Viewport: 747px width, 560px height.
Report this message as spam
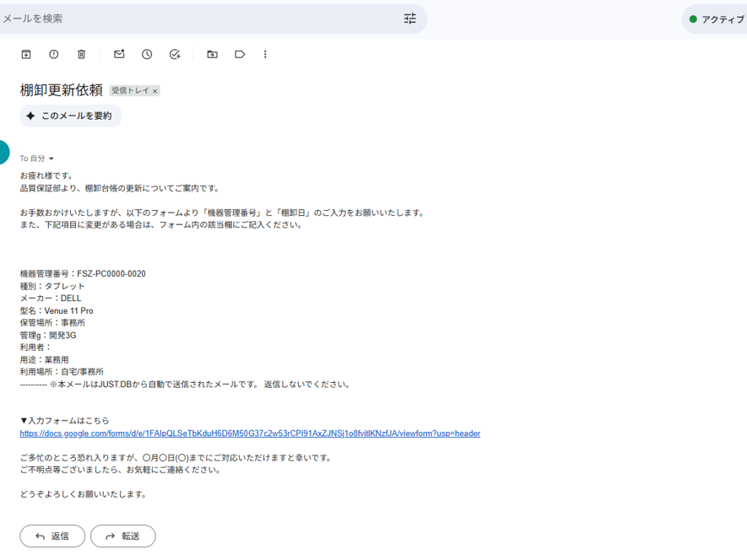[54, 54]
